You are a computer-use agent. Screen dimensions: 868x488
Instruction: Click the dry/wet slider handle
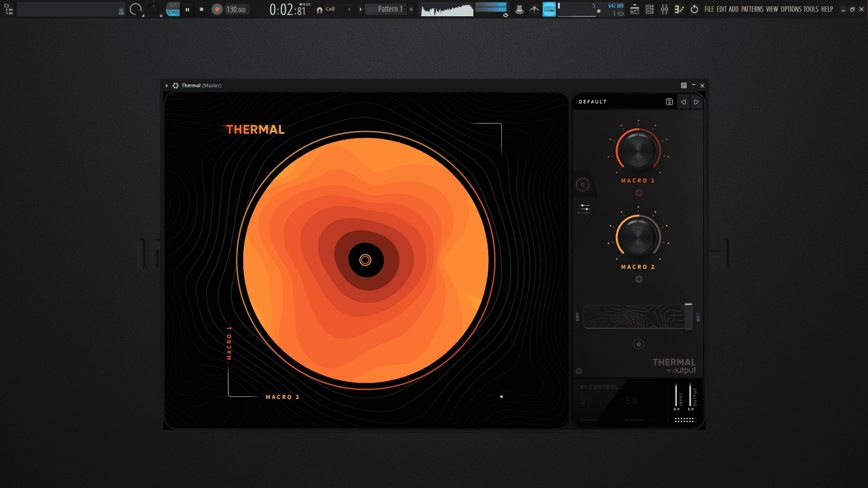point(688,316)
